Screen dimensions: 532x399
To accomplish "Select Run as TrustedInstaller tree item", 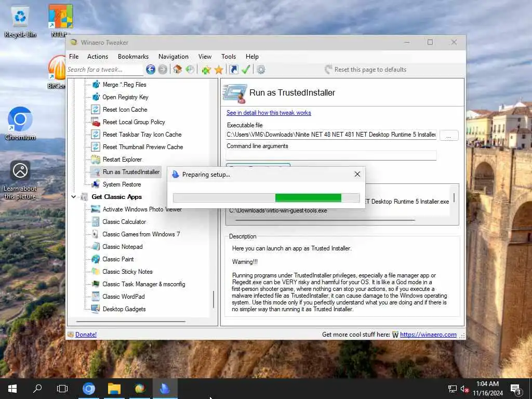I will (x=131, y=172).
